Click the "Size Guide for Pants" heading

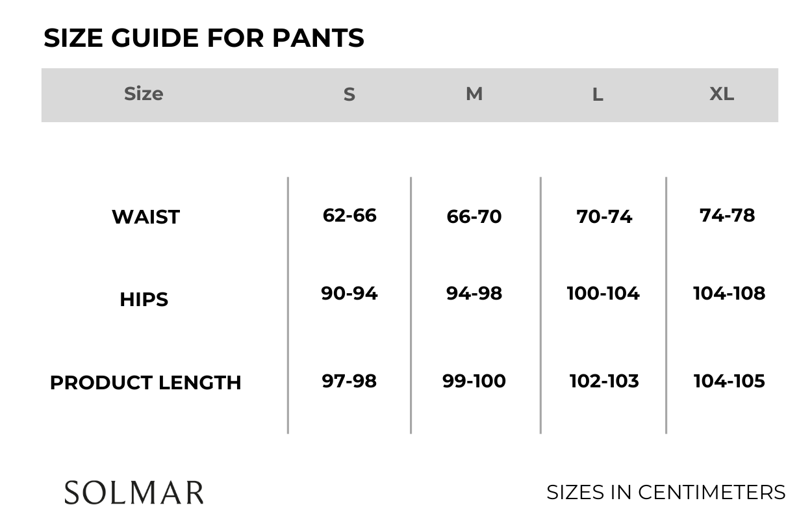click(203, 38)
